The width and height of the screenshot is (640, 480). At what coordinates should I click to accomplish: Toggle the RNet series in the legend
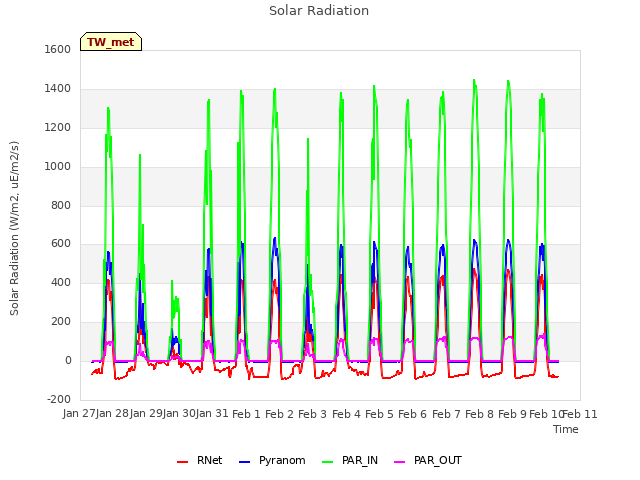click(200, 460)
